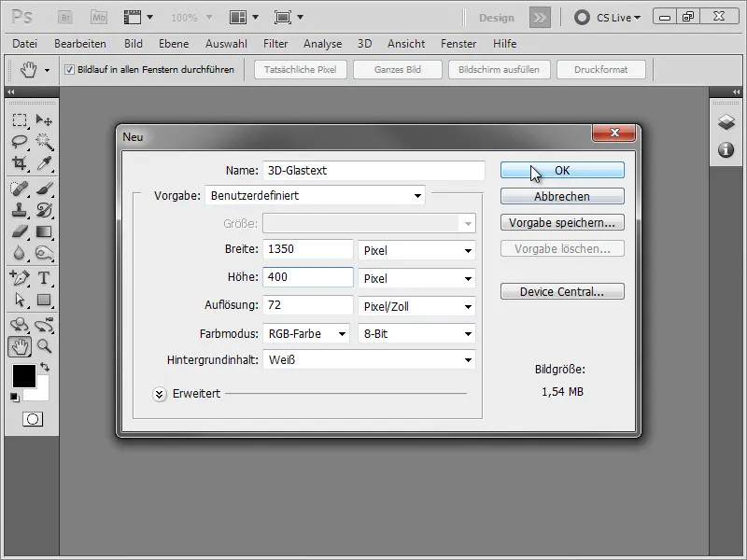Select the Eyedropper tool
Image resolution: width=747 pixels, height=560 pixels.
[x=44, y=162]
